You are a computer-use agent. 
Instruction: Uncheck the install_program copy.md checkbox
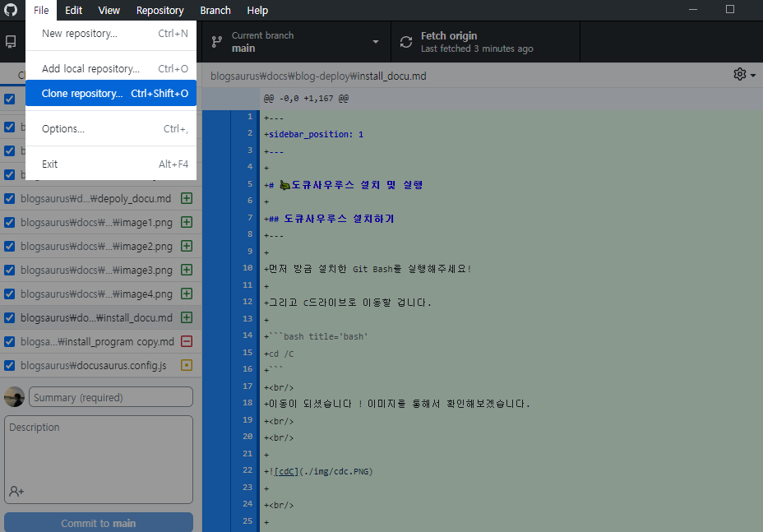click(9, 342)
